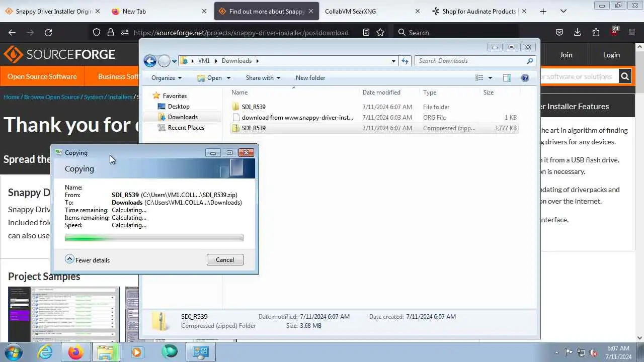
Task: Click the SourceForge Login link
Action: 611,55
